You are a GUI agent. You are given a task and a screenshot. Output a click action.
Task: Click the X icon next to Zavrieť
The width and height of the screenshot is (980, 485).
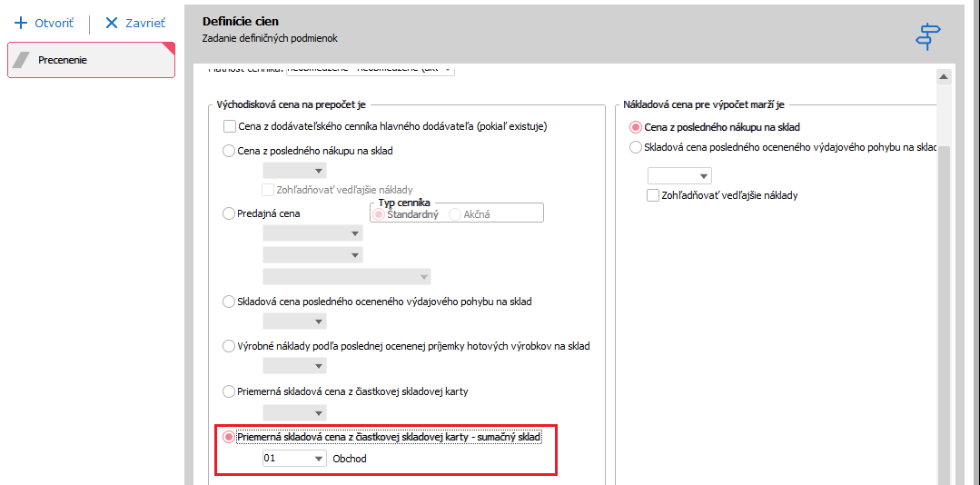tap(112, 24)
